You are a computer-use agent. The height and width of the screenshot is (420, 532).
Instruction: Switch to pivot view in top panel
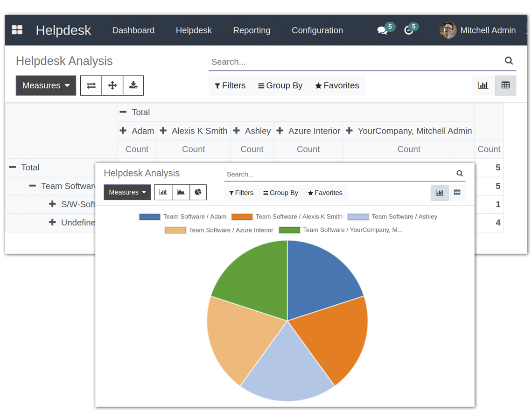pyautogui.click(x=505, y=85)
